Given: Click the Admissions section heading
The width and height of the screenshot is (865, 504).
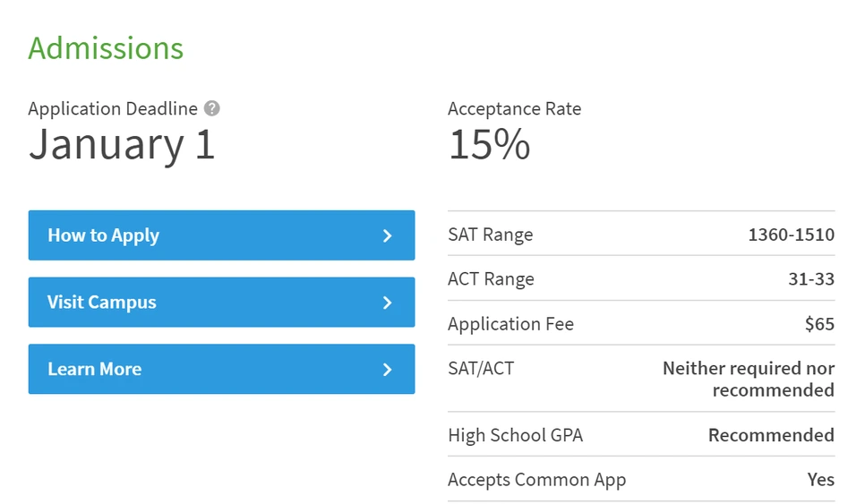Looking at the screenshot, I should coord(106,47).
